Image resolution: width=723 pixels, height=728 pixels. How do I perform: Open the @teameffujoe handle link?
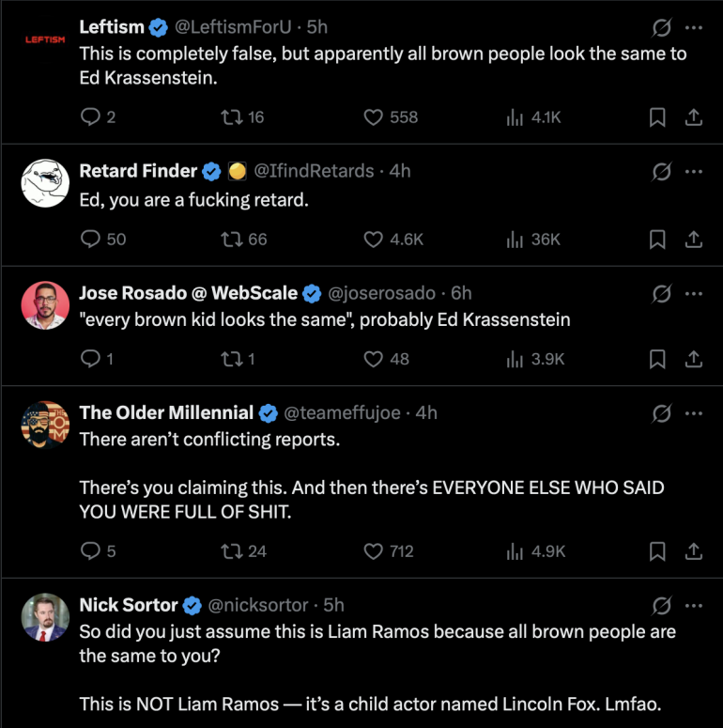[x=342, y=412]
